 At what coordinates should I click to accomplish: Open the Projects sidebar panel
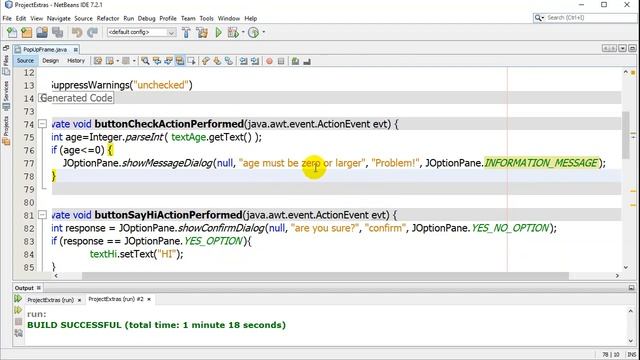6,131
